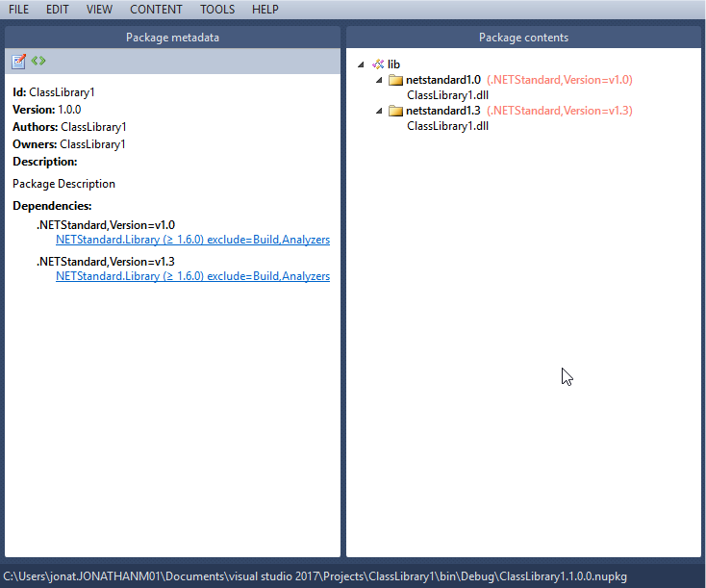Click the green edit metadata source icon

(x=38, y=61)
